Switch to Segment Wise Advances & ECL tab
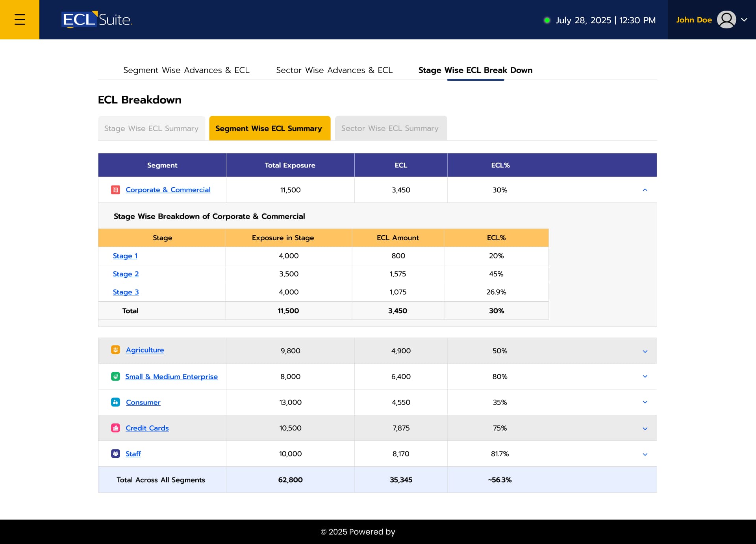 coord(186,70)
